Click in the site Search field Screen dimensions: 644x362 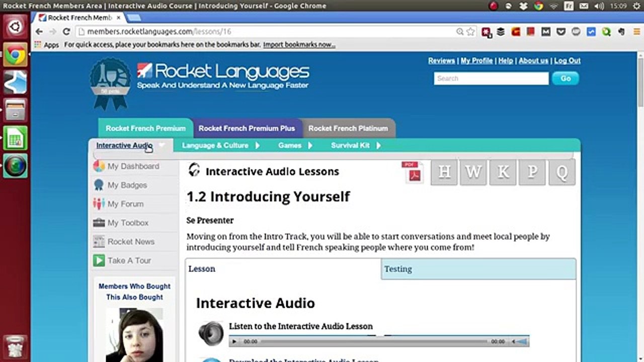(x=491, y=78)
